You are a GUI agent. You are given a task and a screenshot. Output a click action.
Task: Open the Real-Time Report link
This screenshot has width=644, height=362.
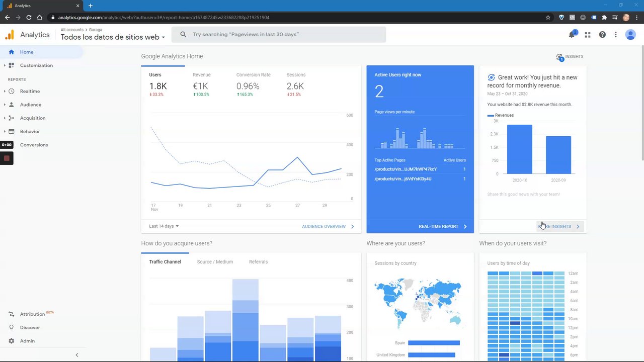pos(443,226)
